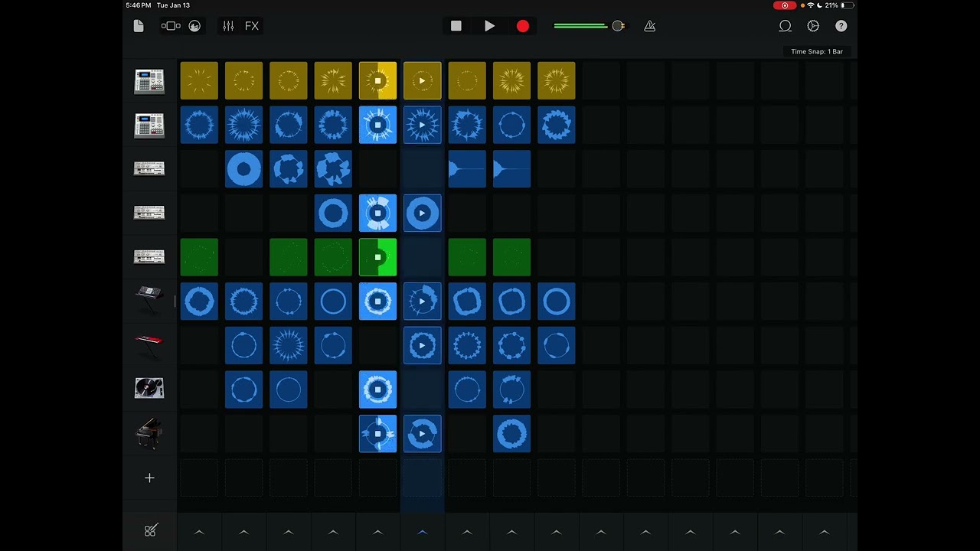Start recording with the red record button
980x551 pixels.
523,26
